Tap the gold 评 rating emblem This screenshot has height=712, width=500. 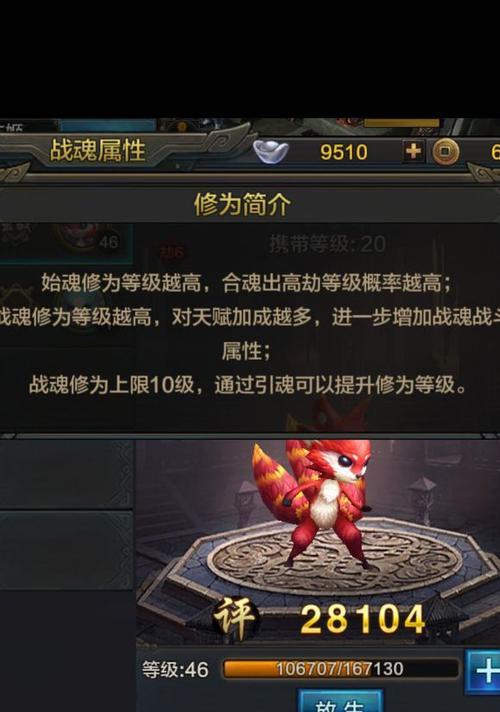coord(235,618)
